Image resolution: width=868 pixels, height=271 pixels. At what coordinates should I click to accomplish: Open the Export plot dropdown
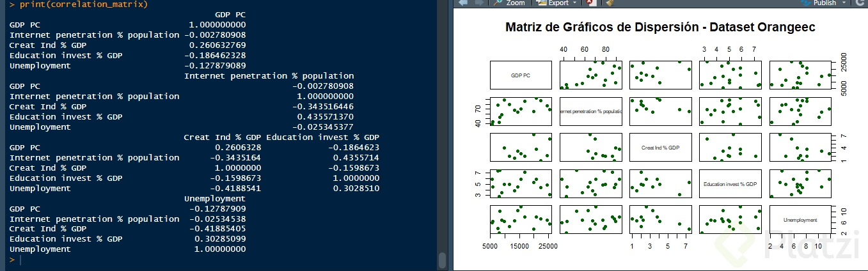pyautogui.click(x=558, y=3)
